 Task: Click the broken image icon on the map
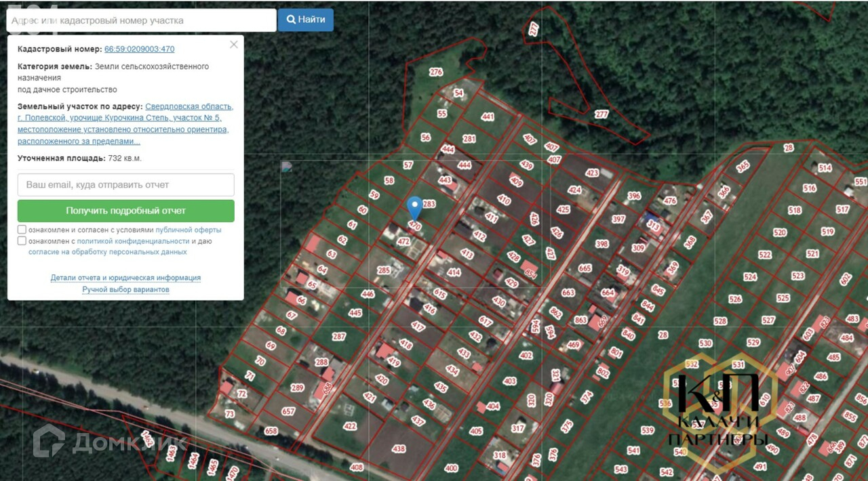point(286,166)
